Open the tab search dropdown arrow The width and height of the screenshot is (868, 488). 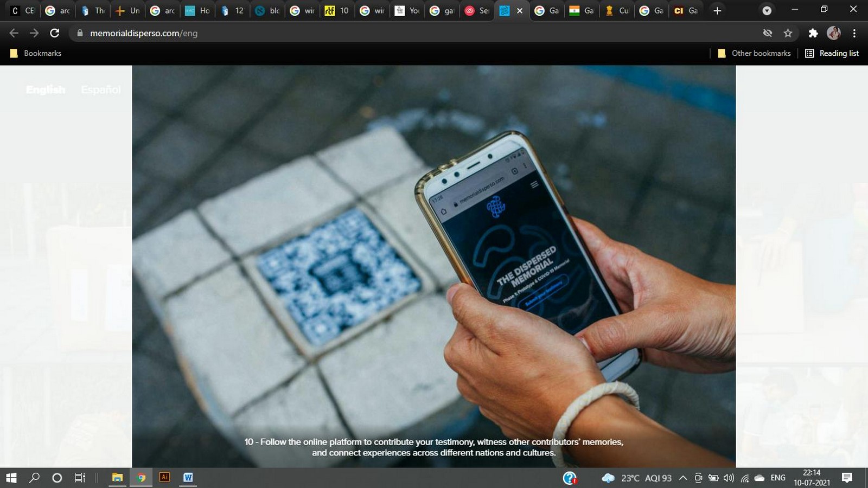[x=767, y=10]
